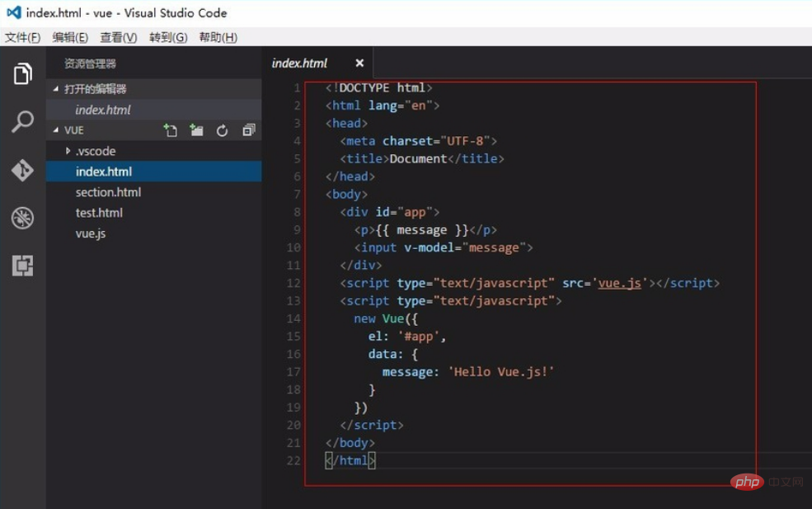Click the vue.js link in script src
This screenshot has height=509, width=812.
tap(619, 283)
